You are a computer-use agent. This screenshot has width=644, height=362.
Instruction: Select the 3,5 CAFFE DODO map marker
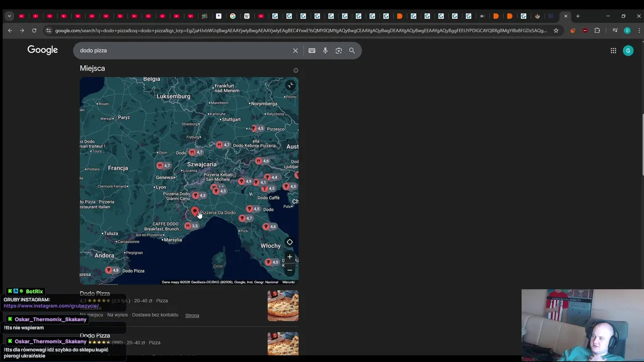191,226
